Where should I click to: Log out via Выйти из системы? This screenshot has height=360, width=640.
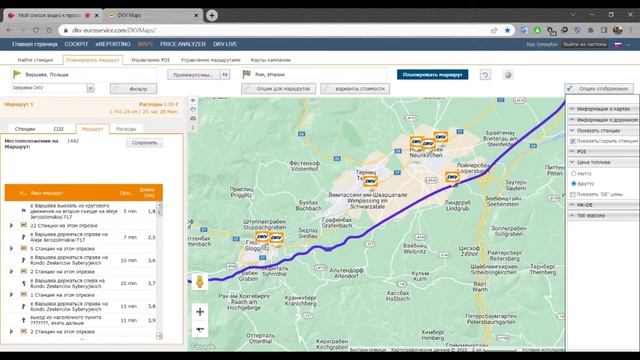click(x=585, y=44)
